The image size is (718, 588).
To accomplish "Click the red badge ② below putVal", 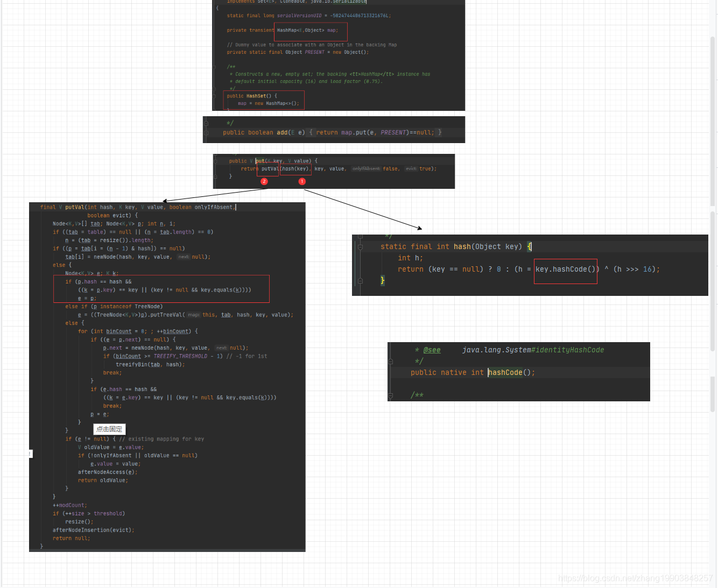I will (264, 181).
